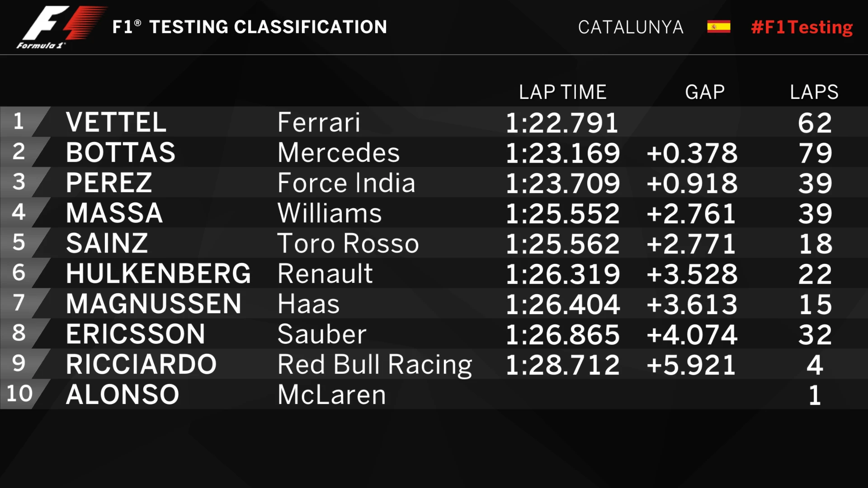Click the Spanish flag icon

pos(718,27)
